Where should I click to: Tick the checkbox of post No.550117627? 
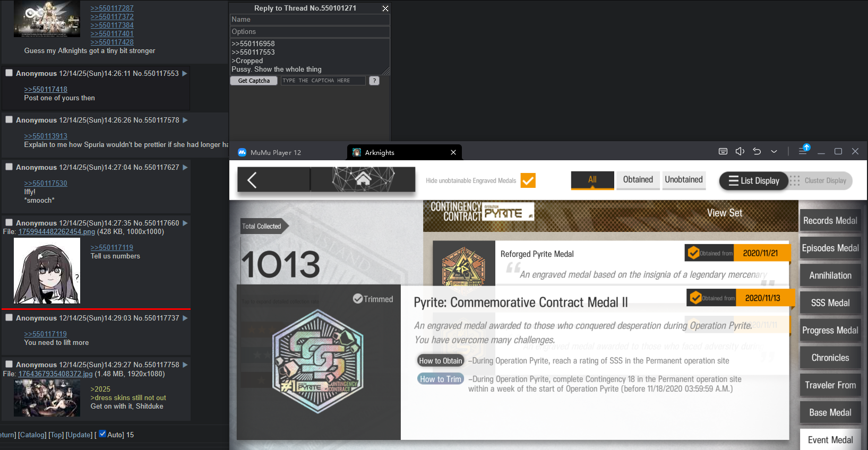9,167
